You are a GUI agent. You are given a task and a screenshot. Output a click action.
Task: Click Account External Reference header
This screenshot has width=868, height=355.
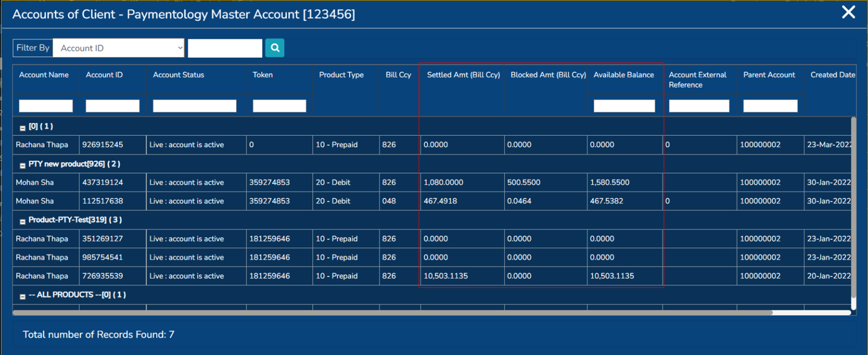pos(697,80)
